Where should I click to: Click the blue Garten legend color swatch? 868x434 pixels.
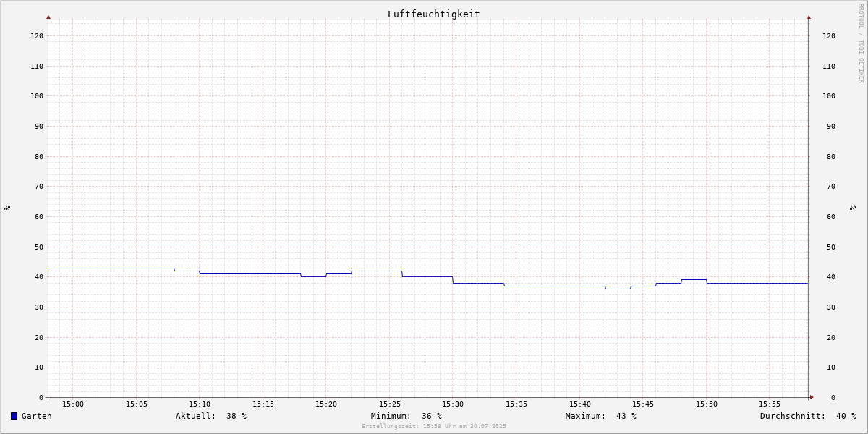pyautogui.click(x=14, y=416)
